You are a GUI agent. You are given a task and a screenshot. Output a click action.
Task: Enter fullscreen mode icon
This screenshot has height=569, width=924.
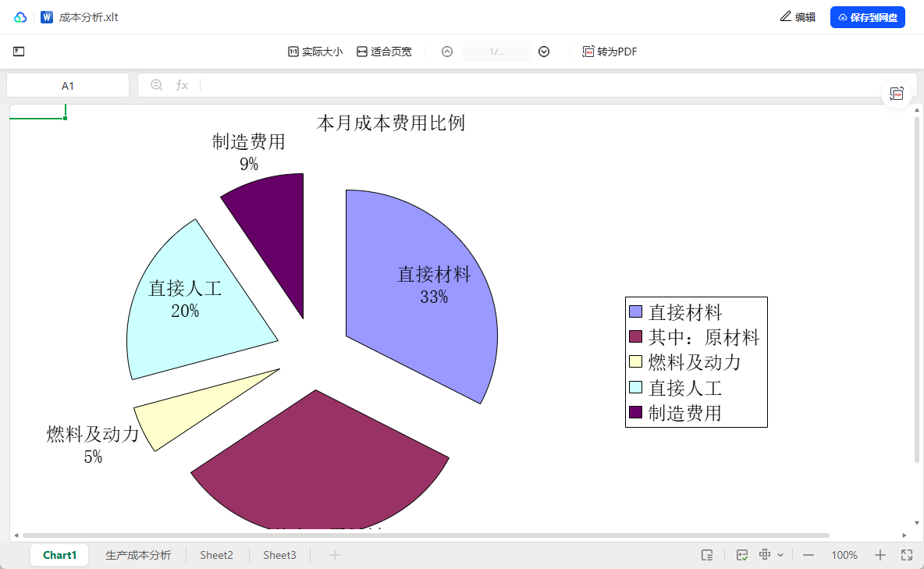[x=907, y=555]
